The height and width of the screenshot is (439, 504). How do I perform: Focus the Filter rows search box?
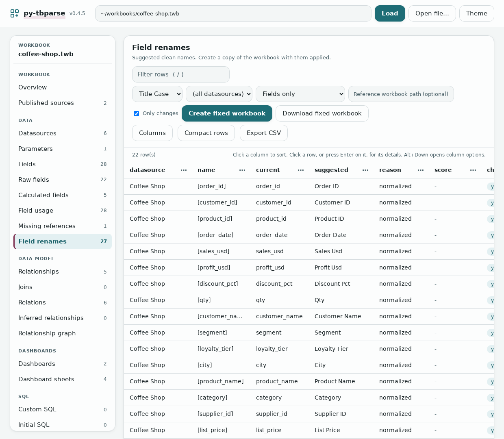point(181,74)
